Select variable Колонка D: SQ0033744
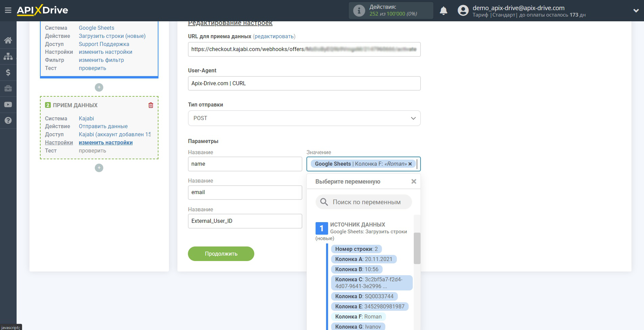This screenshot has width=644, height=330. (x=364, y=296)
